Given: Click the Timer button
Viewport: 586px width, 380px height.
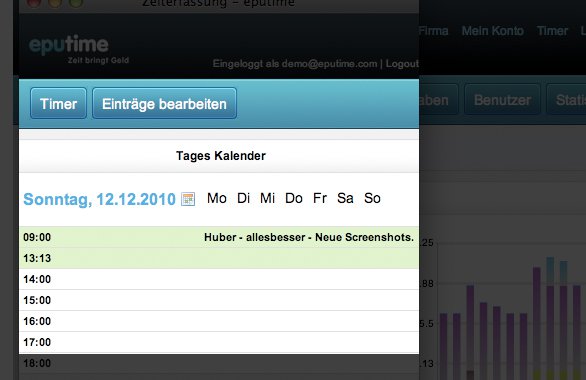Looking at the screenshot, I should click(58, 104).
